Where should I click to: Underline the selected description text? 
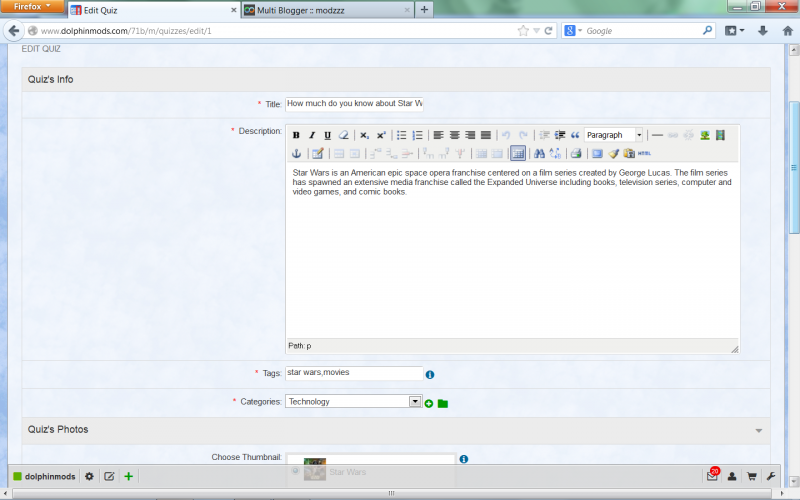tap(328, 135)
